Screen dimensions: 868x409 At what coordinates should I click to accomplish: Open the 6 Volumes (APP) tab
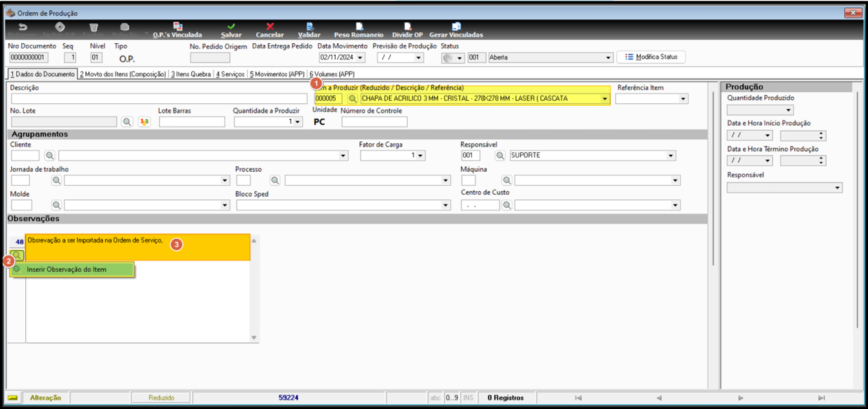332,74
